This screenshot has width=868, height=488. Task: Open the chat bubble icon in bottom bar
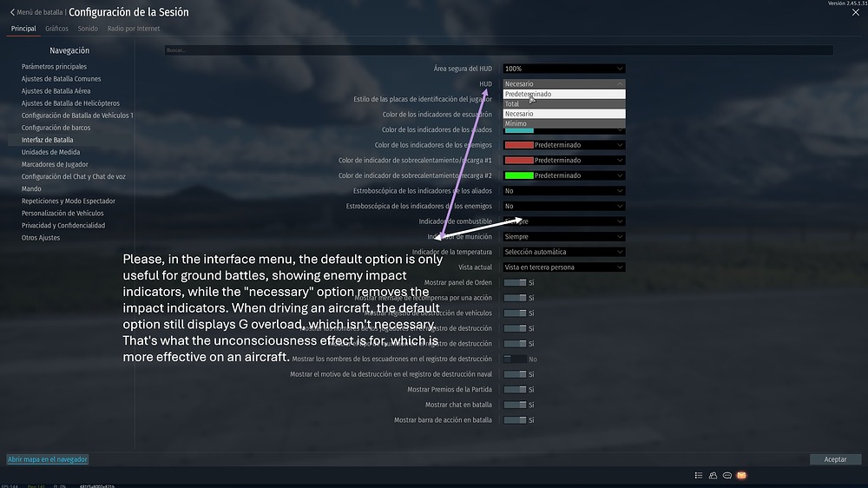pyautogui.click(x=727, y=475)
